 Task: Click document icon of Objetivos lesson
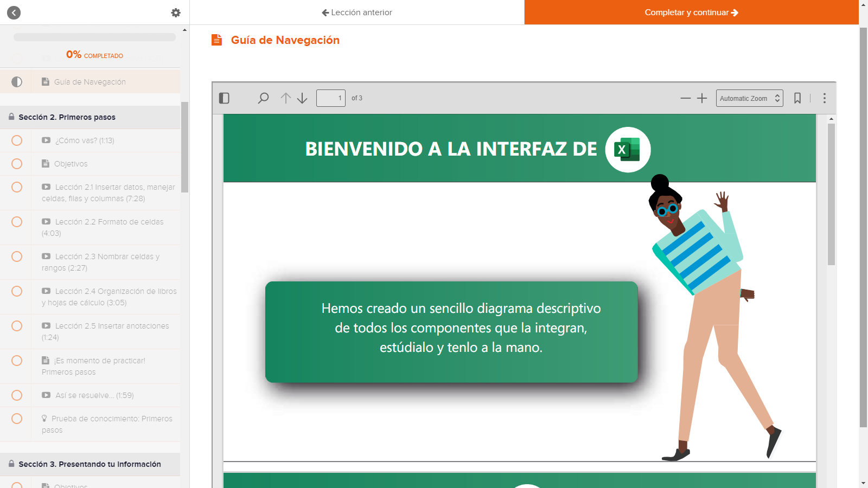pyautogui.click(x=46, y=163)
